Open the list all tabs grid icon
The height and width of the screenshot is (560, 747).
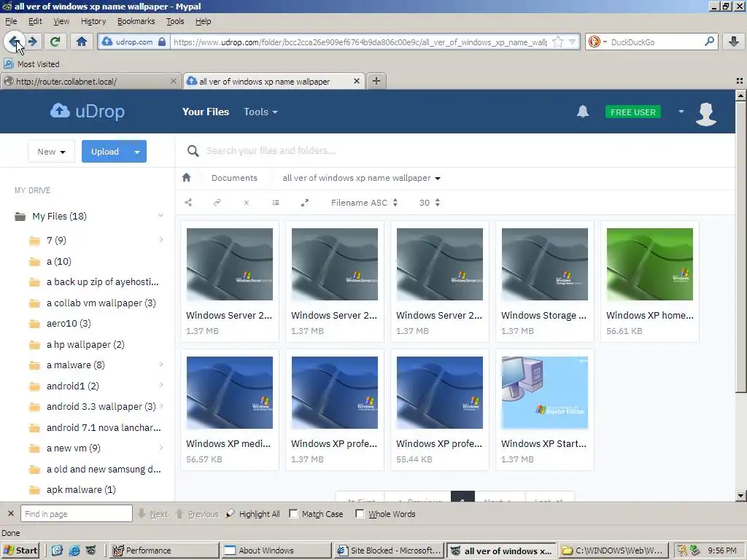(740, 81)
